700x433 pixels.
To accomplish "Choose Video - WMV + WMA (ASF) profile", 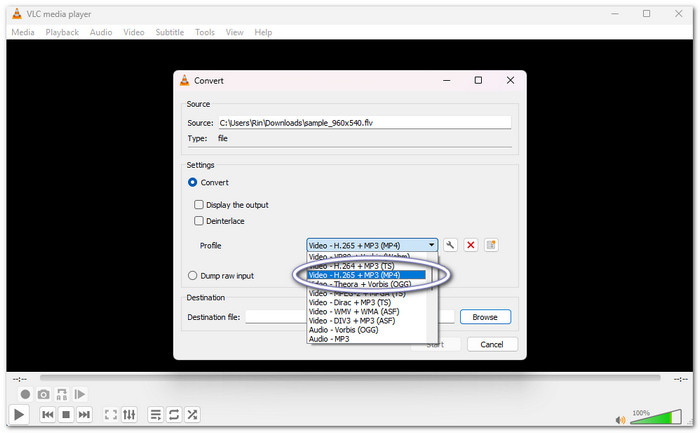I will point(367,312).
